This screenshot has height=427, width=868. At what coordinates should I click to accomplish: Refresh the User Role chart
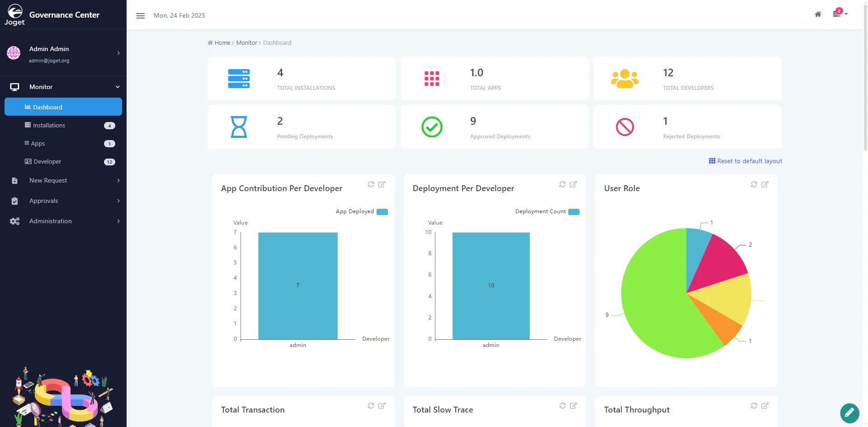coord(754,184)
